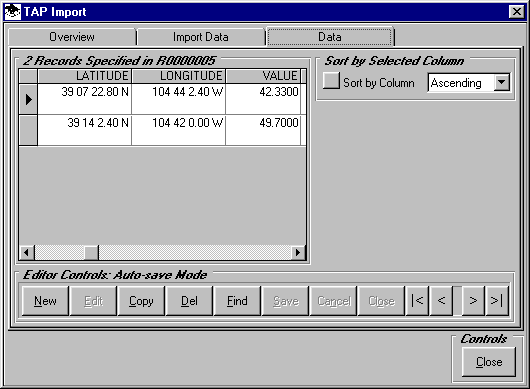530x389 pixels.
Task: Go to previous record arrow button
Action: pyautogui.click(x=441, y=300)
